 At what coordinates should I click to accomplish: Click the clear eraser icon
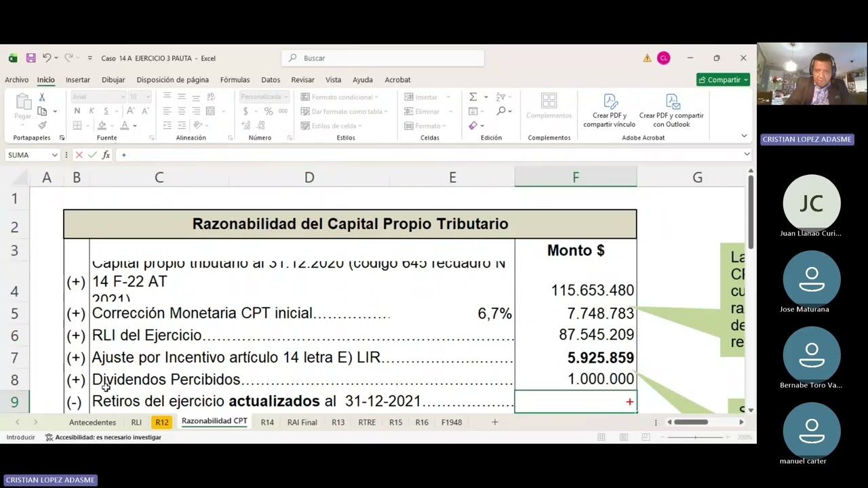tap(473, 125)
